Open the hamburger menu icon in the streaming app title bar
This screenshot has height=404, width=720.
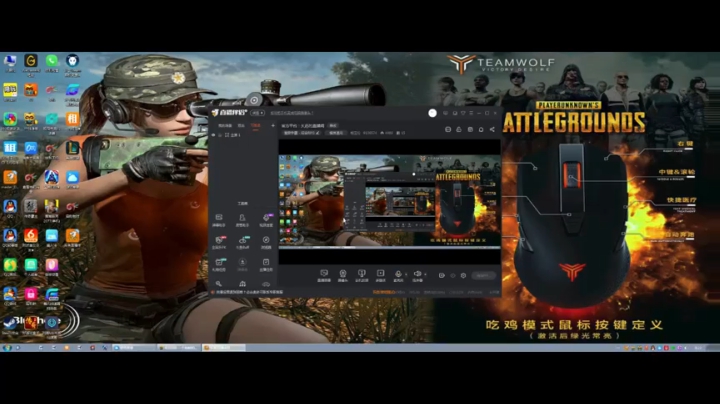(x=471, y=113)
